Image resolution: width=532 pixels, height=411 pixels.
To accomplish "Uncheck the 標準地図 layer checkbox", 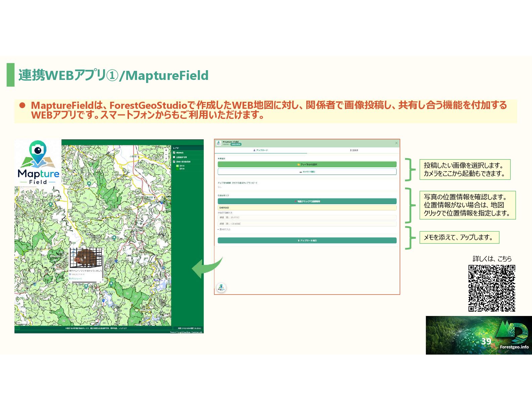I will (x=174, y=153).
